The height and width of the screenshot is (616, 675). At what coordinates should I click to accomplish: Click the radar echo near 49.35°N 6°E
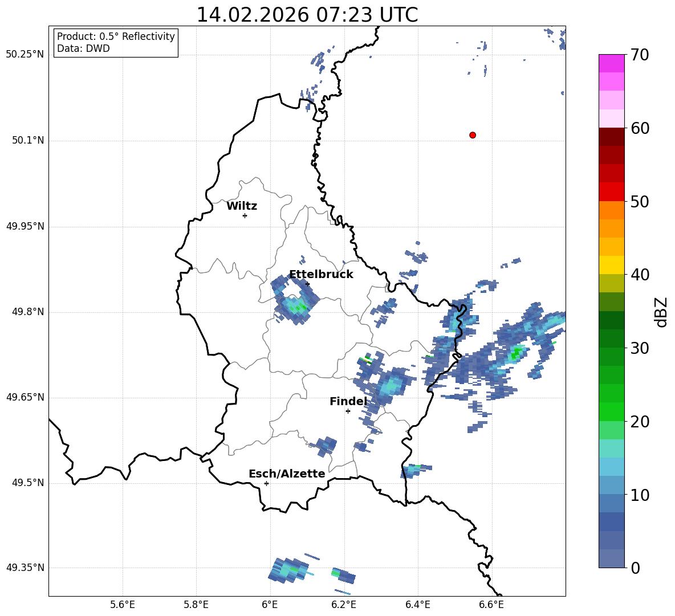click(x=289, y=570)
